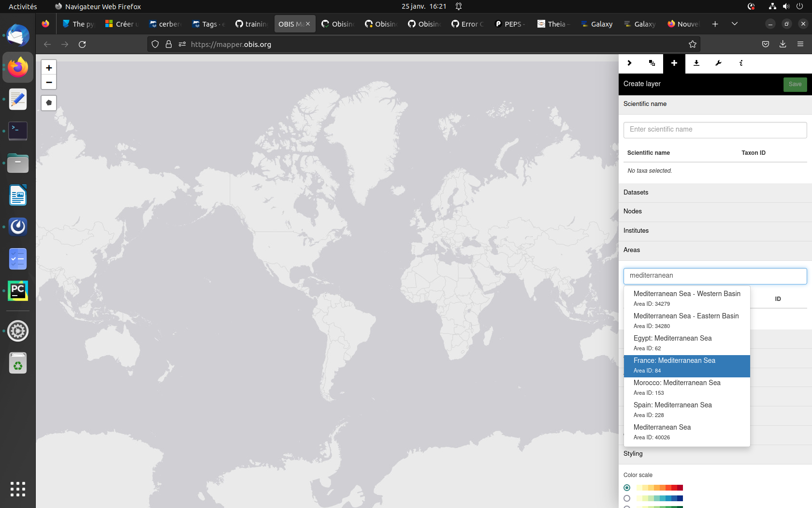The height and width of the screenshot is (508, 812).
Task: Bookmark this page with the star
Action: [693, 45]
